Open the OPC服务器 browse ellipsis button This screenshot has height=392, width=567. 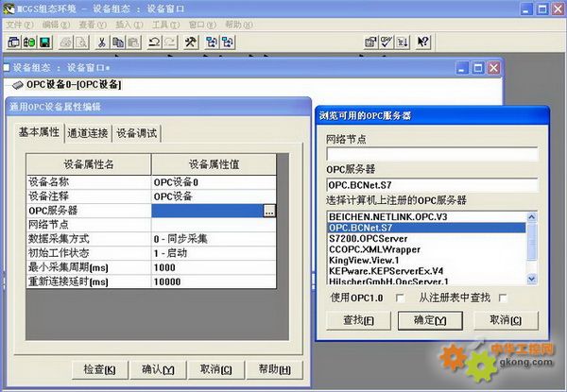pyautogui.click(x=269, y=211)
